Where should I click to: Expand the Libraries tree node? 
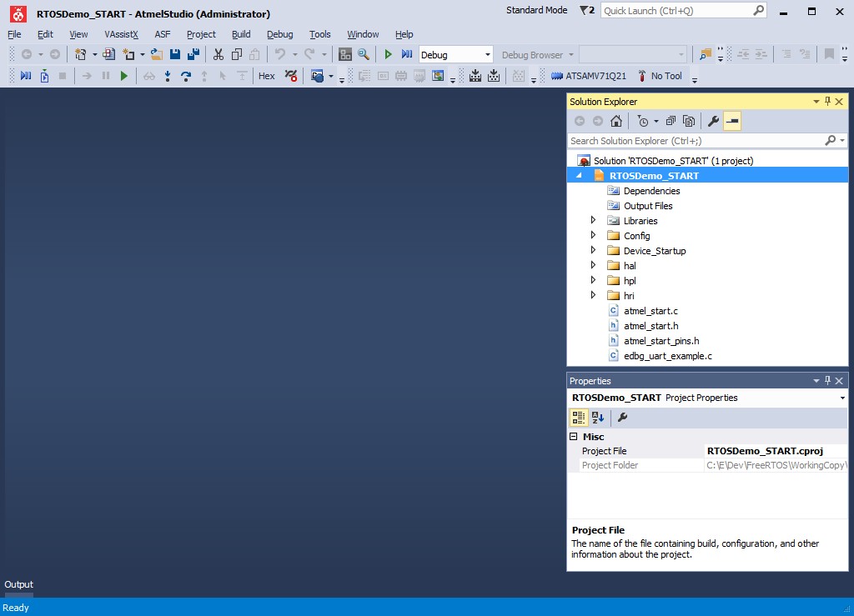(x=593, y=221)
